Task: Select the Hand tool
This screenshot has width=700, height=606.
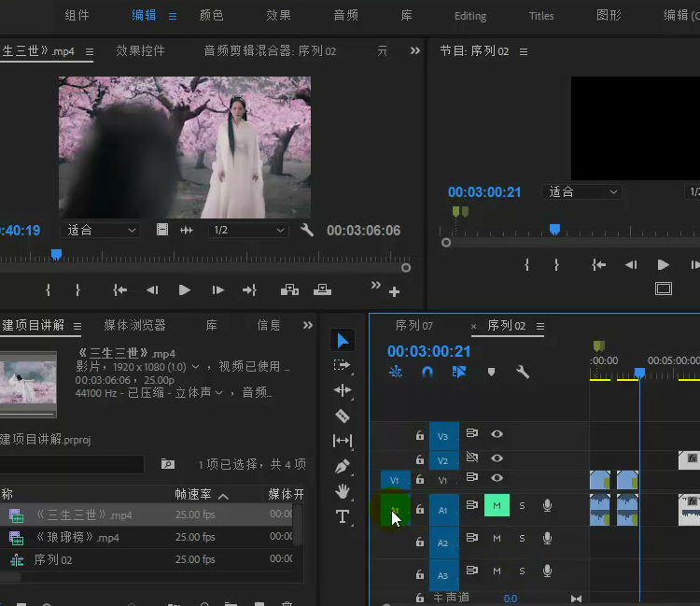Action: pos(343,492)
